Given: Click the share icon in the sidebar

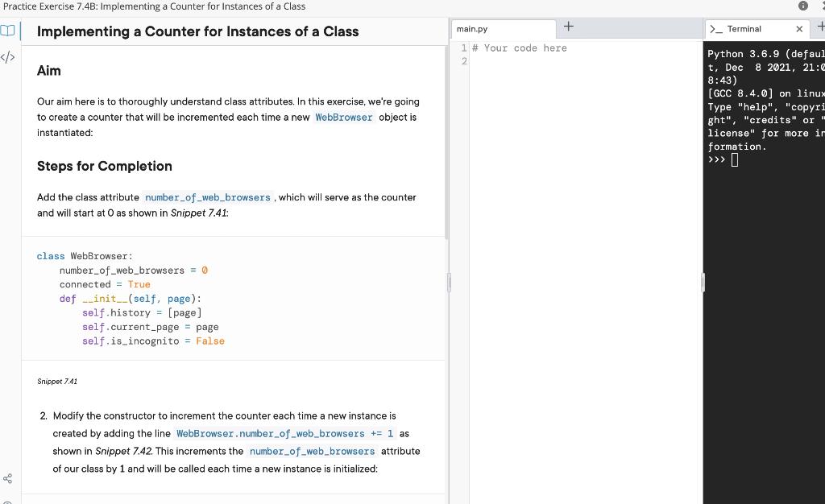Looking at the screenshot, I should [7, 478].
